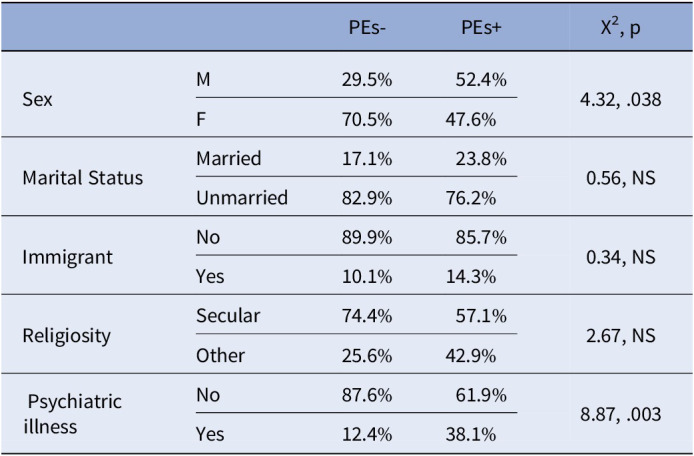The width and height of the screenshot is (694, 456).
Task: Select the Secular subcategory label
Action: tap(228, 316)
